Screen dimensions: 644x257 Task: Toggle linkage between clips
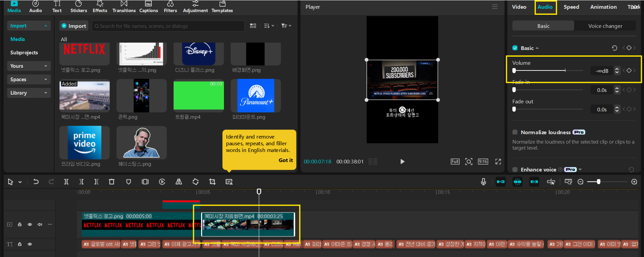click(x=534, y=182)
